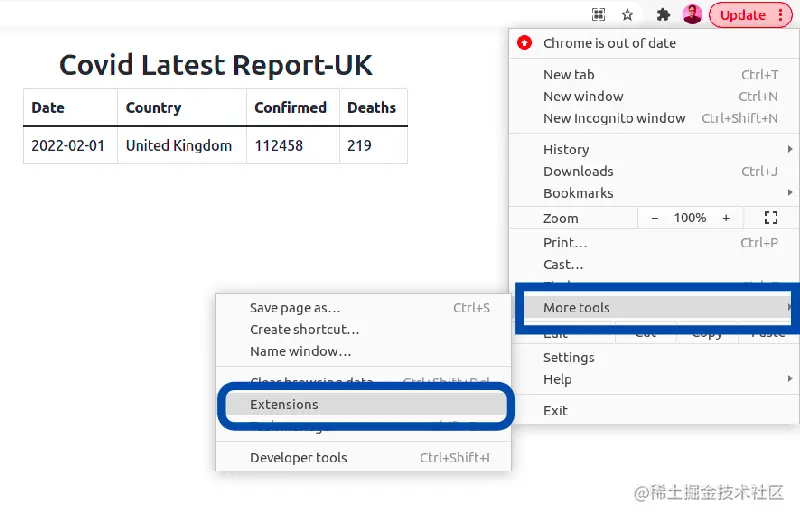Expand the More tools submenu
This screenshot has width=800, height=518.
[658, 308]
